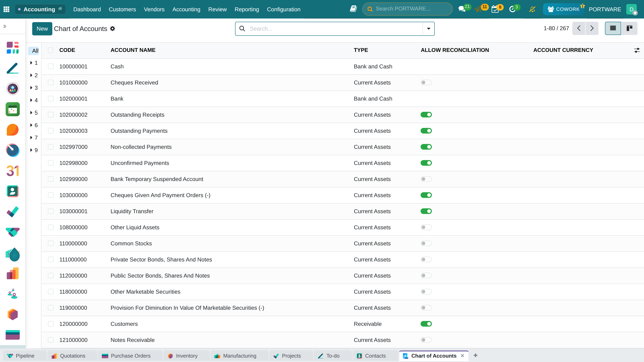Open the orange chat bubble app in sidebar

(x=13, y=130)
